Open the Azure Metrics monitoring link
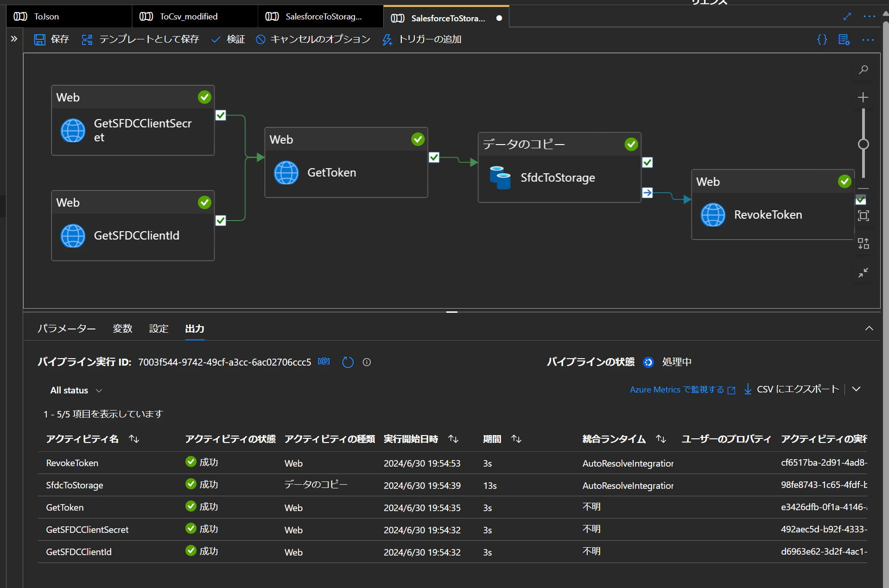Screen dimensions: 889x588 coord(682,390)
